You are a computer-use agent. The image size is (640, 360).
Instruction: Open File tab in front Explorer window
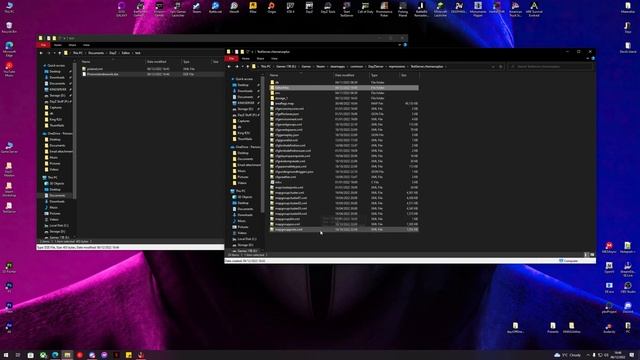[x=232, y=59]
